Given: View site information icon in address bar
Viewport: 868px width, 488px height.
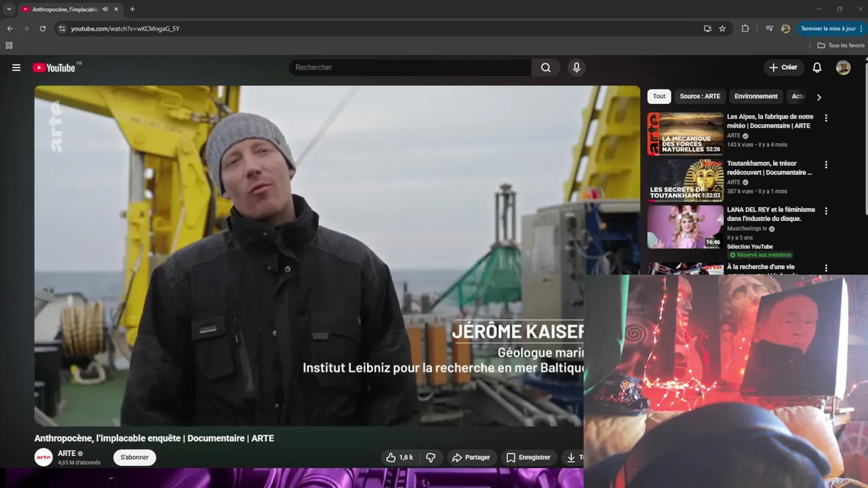Looking at the screenshot, I should [x=62, y=28].
